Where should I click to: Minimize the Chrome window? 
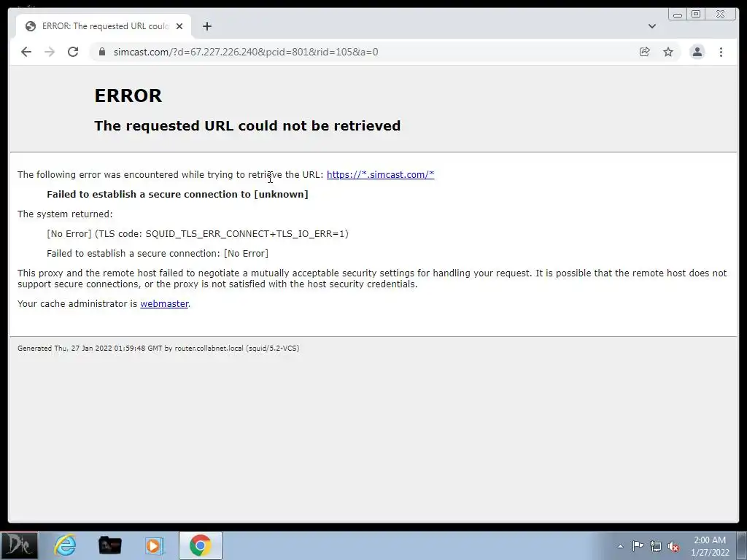point(678,15)
